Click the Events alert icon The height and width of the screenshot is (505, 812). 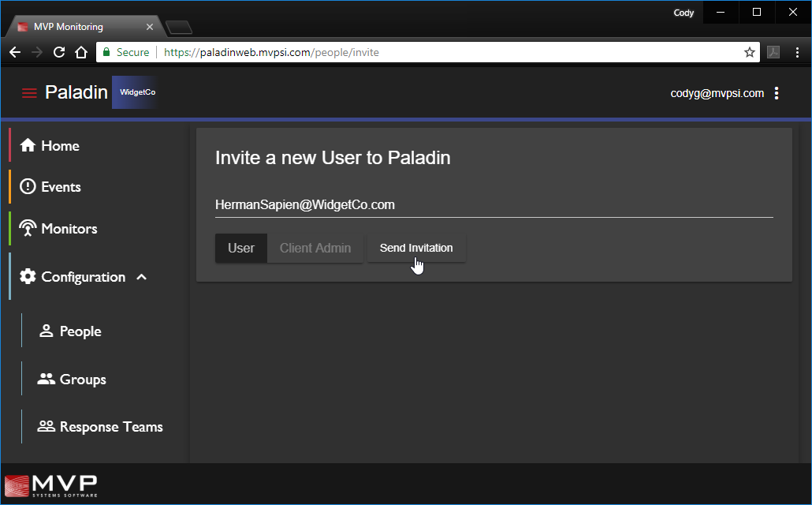(x=28, y=187)
